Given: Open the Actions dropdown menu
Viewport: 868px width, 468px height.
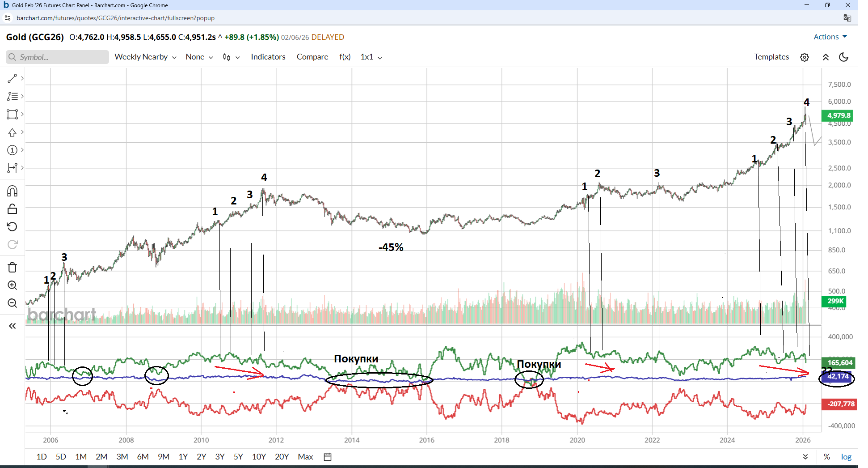Looking at the screenshot, I should pyautogui.click(x=830, y=37).
